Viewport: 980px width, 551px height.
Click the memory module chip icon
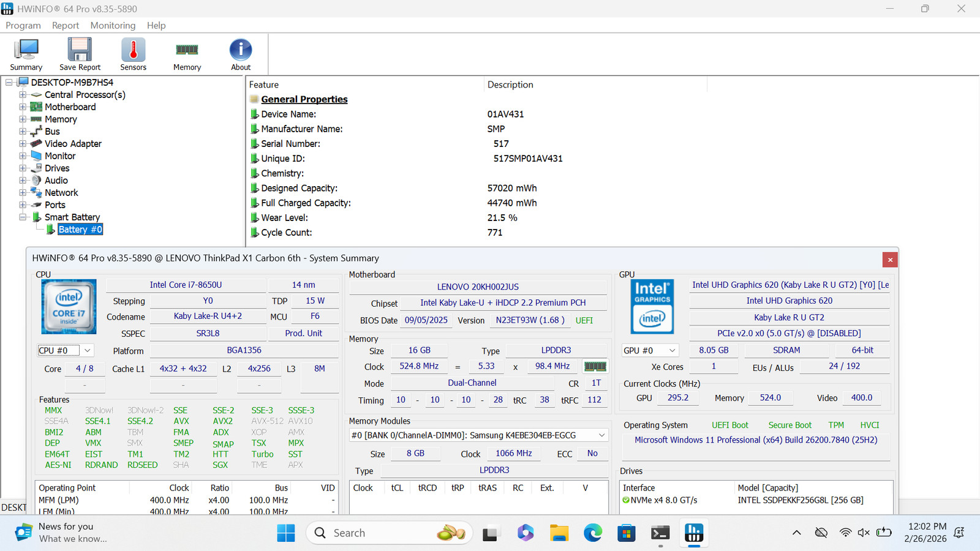pyautogui.click(x=595, y=366)
